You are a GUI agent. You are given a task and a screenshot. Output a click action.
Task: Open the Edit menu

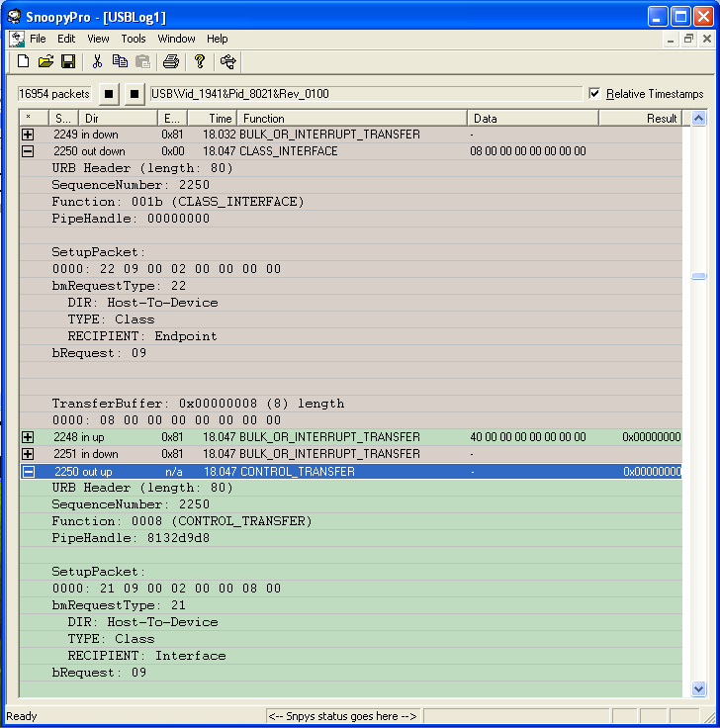[66, 39]
